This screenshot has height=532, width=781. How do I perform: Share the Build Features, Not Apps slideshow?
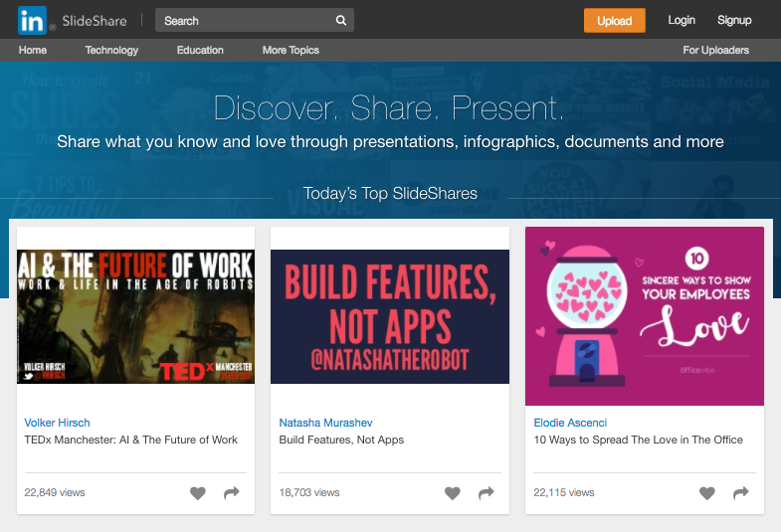coord(487,492)
